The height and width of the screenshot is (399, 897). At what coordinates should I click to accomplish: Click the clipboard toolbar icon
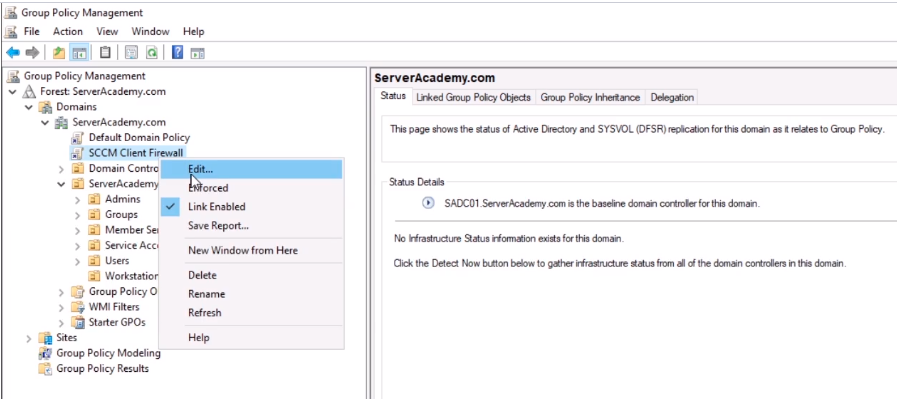tap(105, 53)
